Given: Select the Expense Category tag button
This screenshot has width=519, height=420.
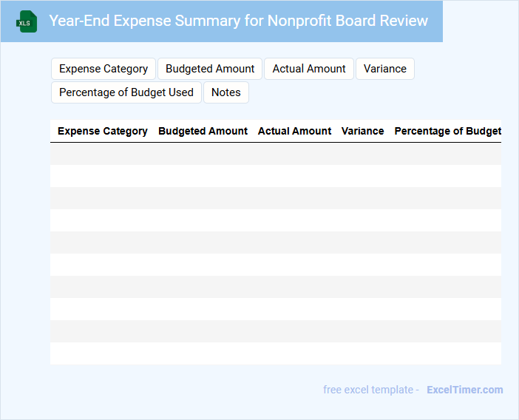Looking at the screenshot, I should point(104,69).
